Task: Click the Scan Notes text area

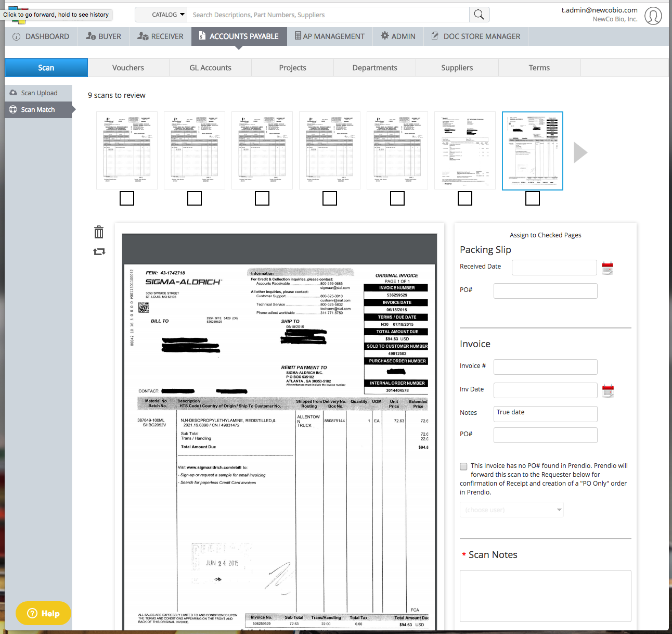Action: [x=546, y=596]
